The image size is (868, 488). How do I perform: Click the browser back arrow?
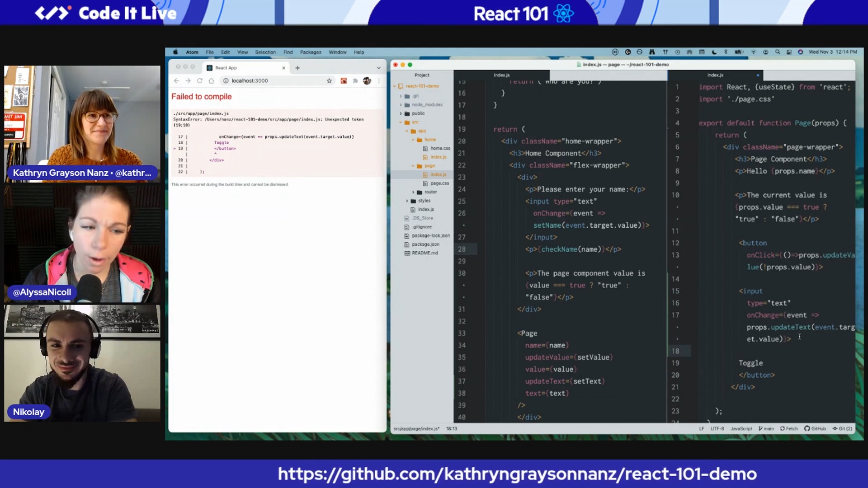176,80
